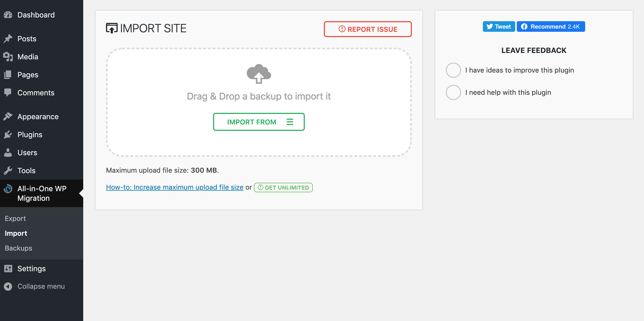Open "How-to: Increase maximum upload file size"
This screenshot has width=644, height=321.
(x=175, y=187)
